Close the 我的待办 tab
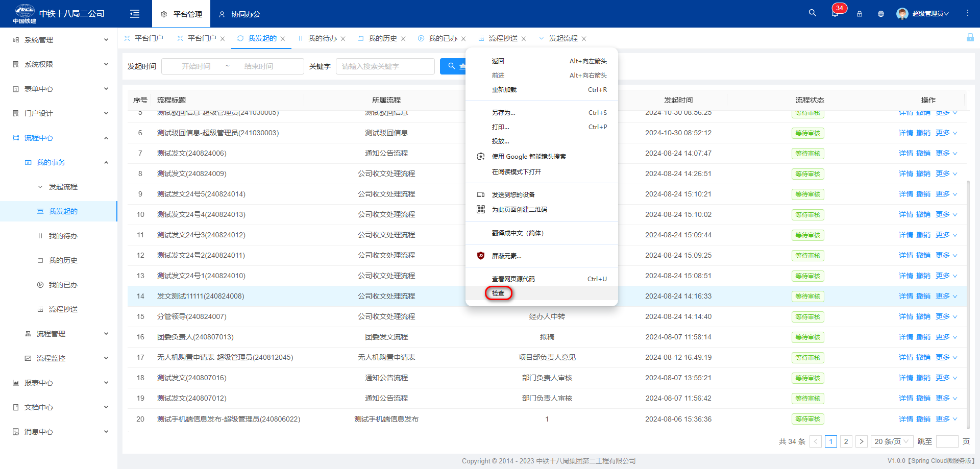 pyautogui.click(x=343, y=39)
